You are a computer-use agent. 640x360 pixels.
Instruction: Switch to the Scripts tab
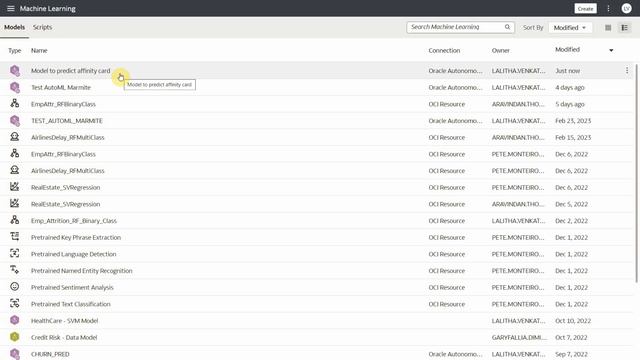point(42,27)
